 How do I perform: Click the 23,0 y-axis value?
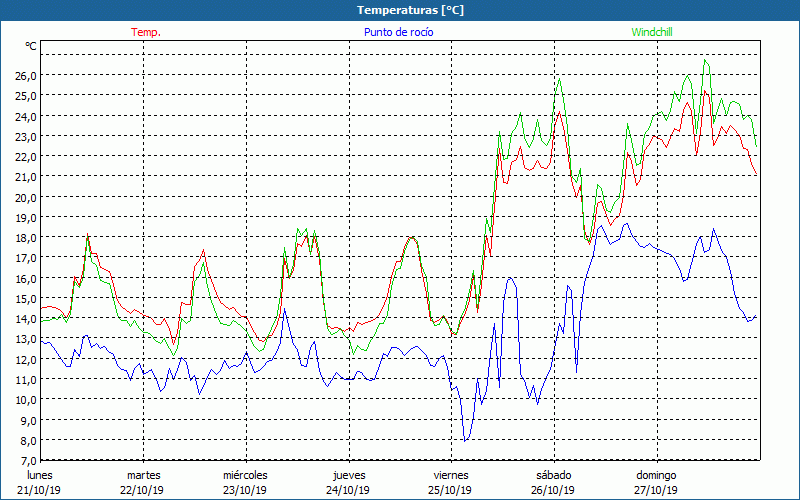point(26,137)
